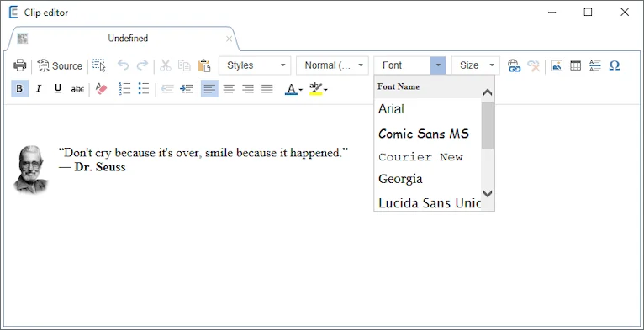
Task: Select Comic Sans MS font
Action: pyautogui.click(x=428, y=134)
